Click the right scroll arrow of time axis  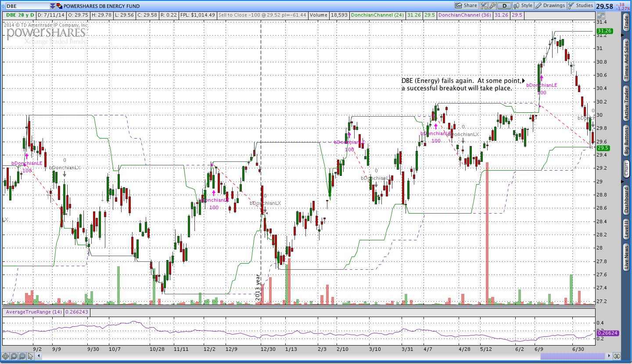pos(609,356)
